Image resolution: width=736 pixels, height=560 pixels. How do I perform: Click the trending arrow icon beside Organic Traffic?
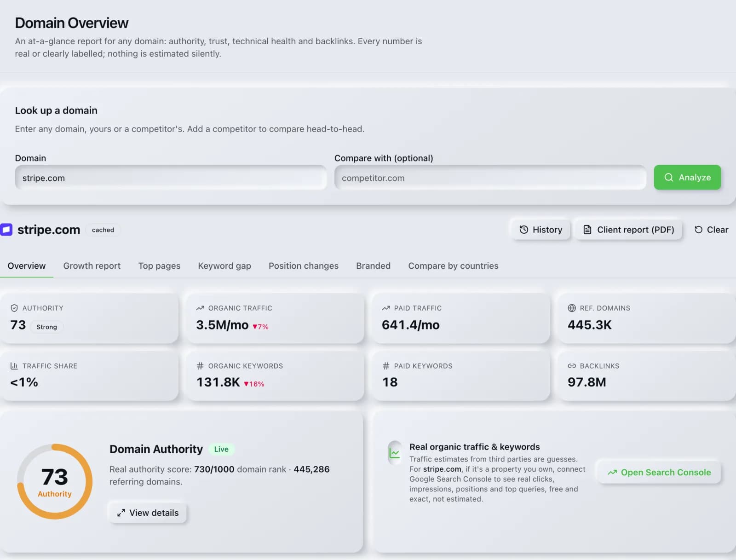coord(200,308)
